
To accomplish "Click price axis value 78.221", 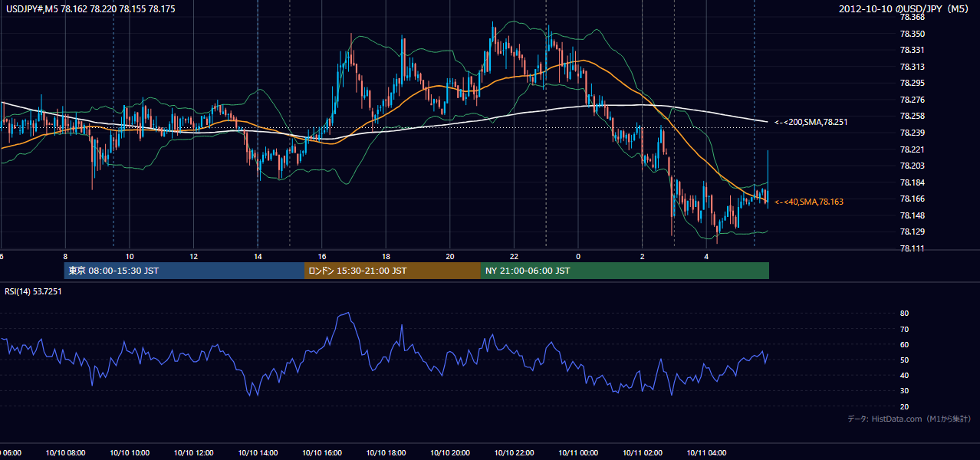I will (913, 149).
